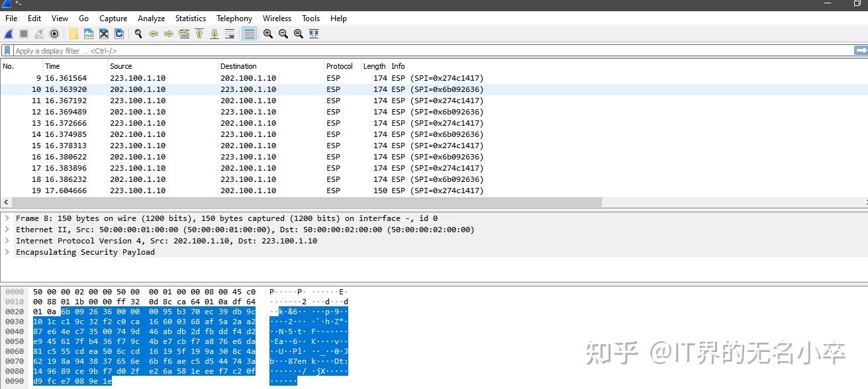Reset text to normal size
This screenshot has width=868, height=389.
point(299,34)
